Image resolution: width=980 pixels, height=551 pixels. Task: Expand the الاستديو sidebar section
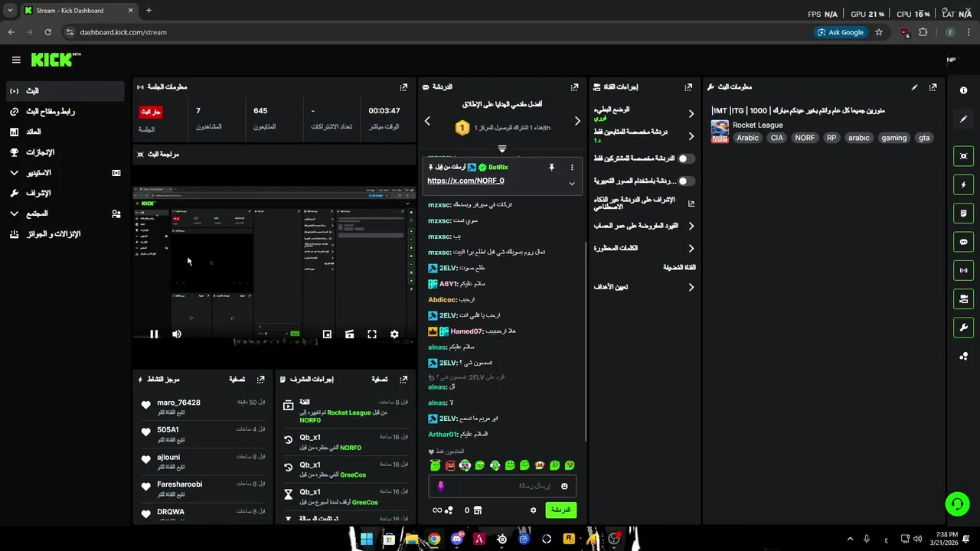[65, 173]
